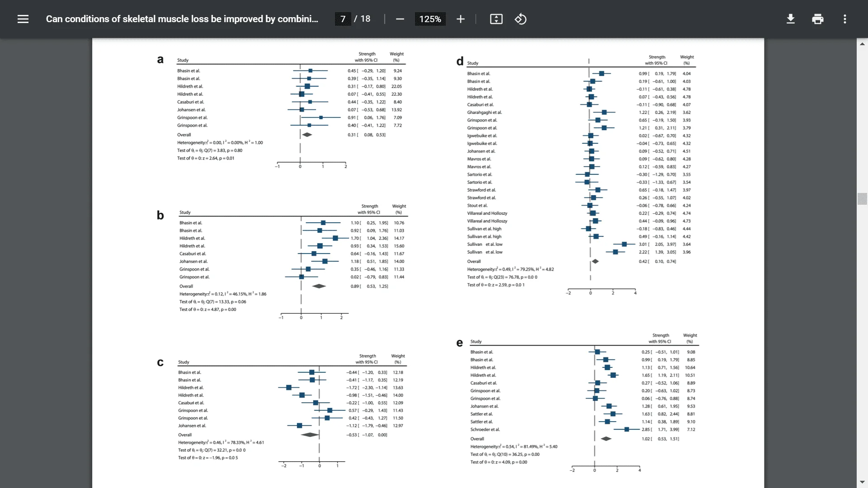Click panel label 'e'
The width and height of the screenshot is (868, 488).
(459, 343)
